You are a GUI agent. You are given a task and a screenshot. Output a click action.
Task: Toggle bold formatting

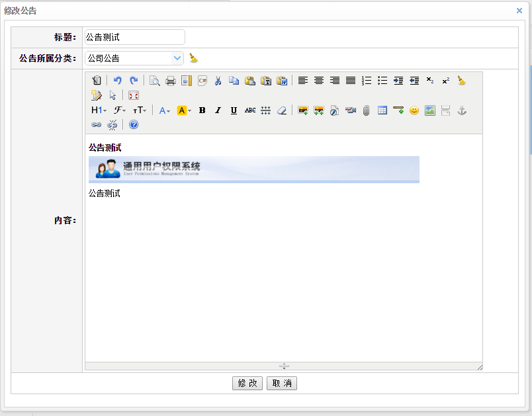pyautogui.click(x=202, y=110)
